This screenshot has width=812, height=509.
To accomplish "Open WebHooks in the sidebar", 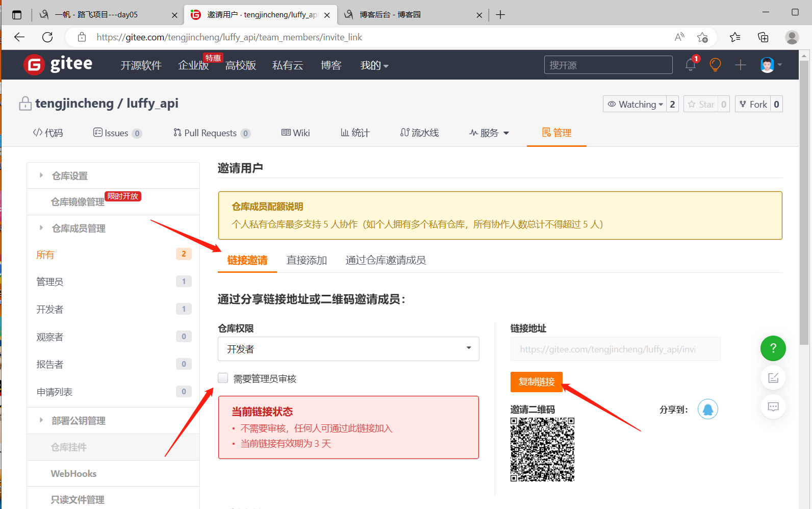I will pyautogui.click(x=113, y=473).
